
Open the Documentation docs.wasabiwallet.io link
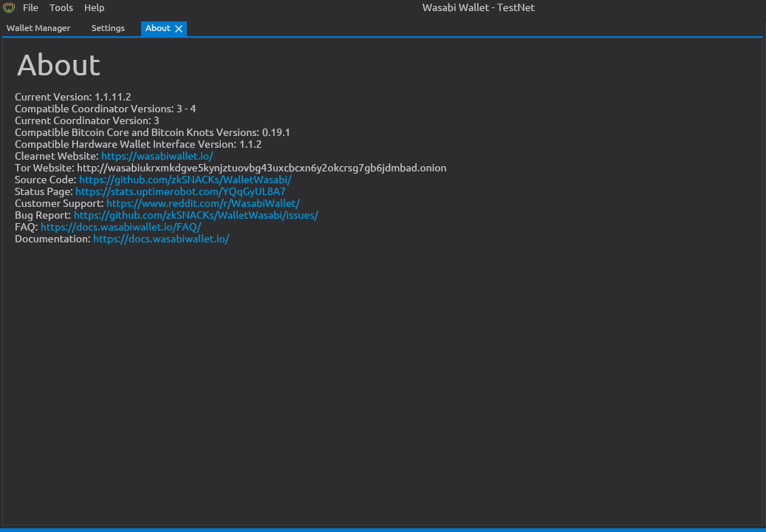click(160, 239)
